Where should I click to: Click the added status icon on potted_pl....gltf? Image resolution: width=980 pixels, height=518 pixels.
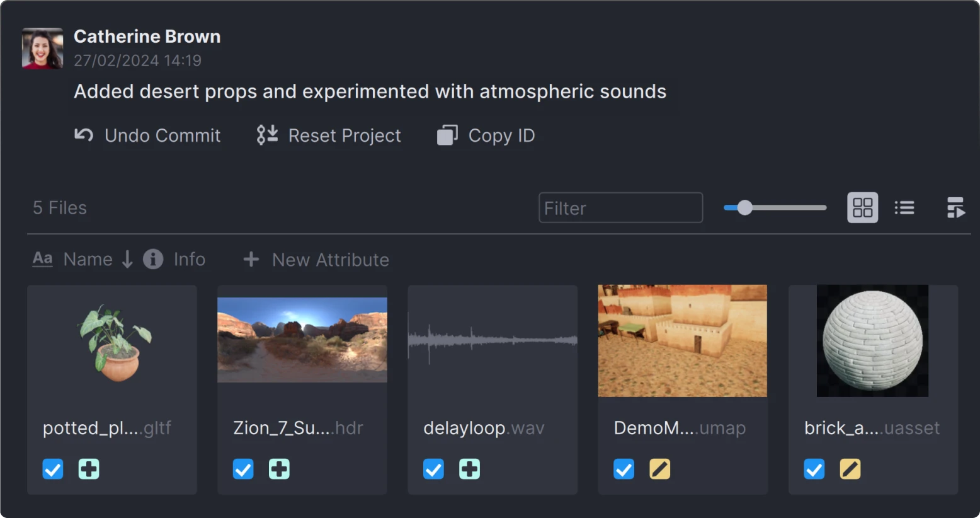tap(88, 469)
